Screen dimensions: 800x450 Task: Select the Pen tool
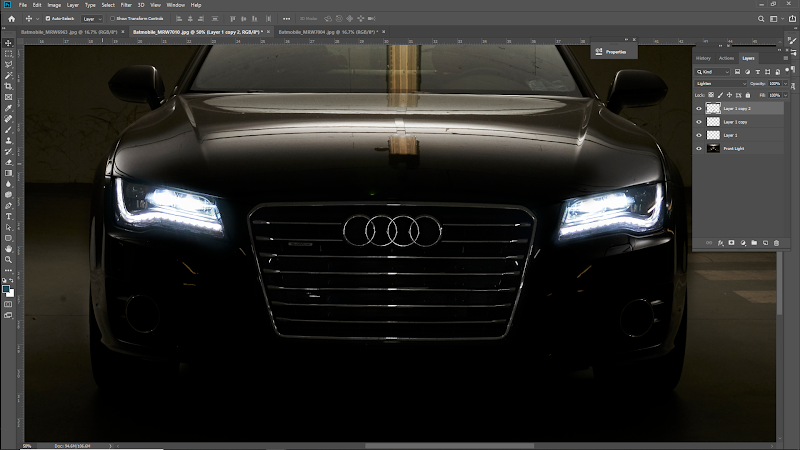point(8,206)
